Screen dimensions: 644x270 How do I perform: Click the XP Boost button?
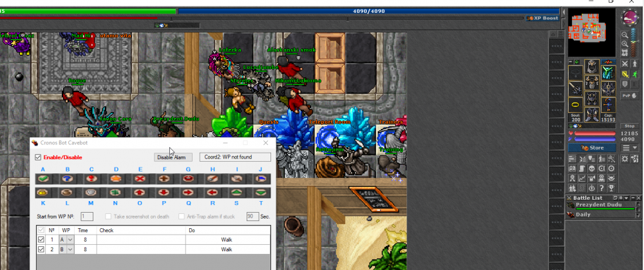point(542,18)
